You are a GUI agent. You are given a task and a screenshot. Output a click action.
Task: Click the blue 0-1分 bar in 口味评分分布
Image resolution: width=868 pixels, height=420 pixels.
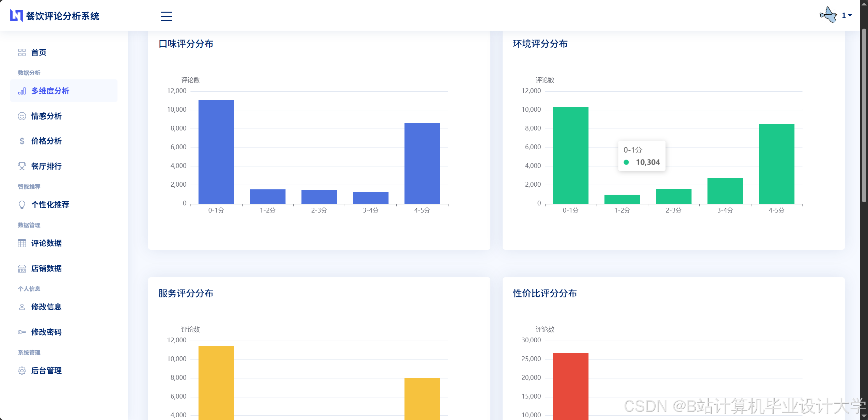216,152
